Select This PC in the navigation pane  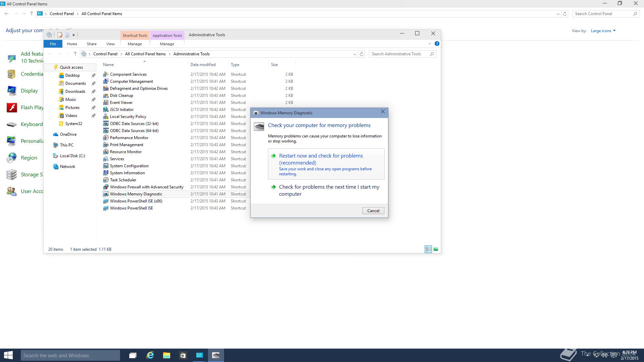[x=66, y=145]
